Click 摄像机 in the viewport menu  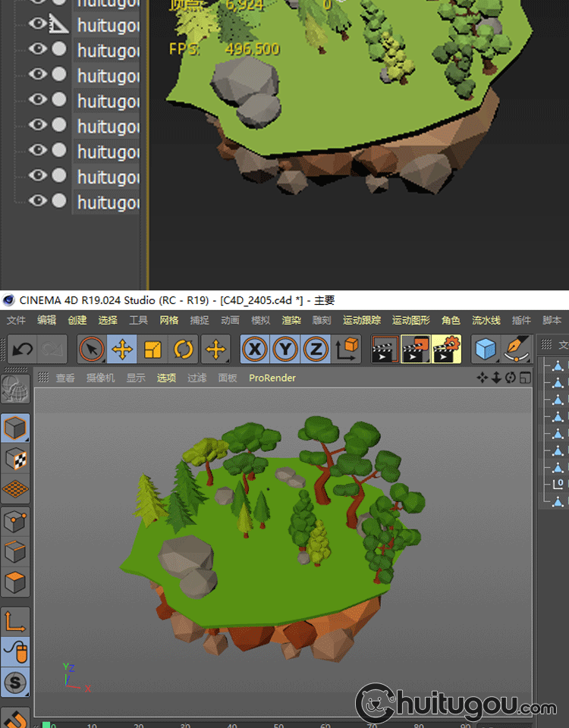[100, 378]
